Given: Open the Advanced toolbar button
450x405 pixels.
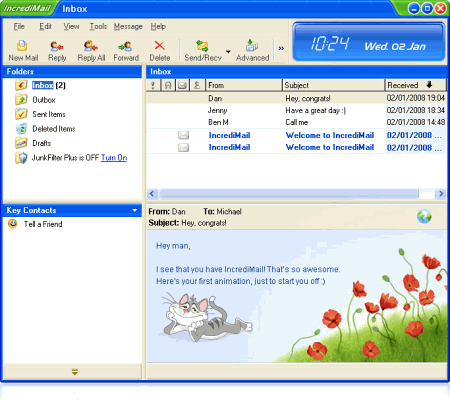Looking at the screenshot, I should pos(252,50).
